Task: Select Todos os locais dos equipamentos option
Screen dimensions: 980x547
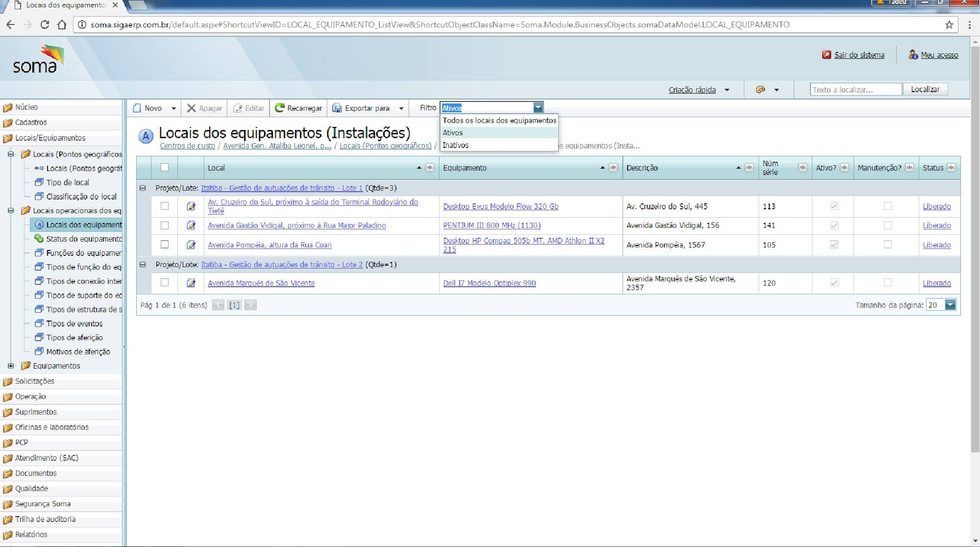Action: click(499, 120)
